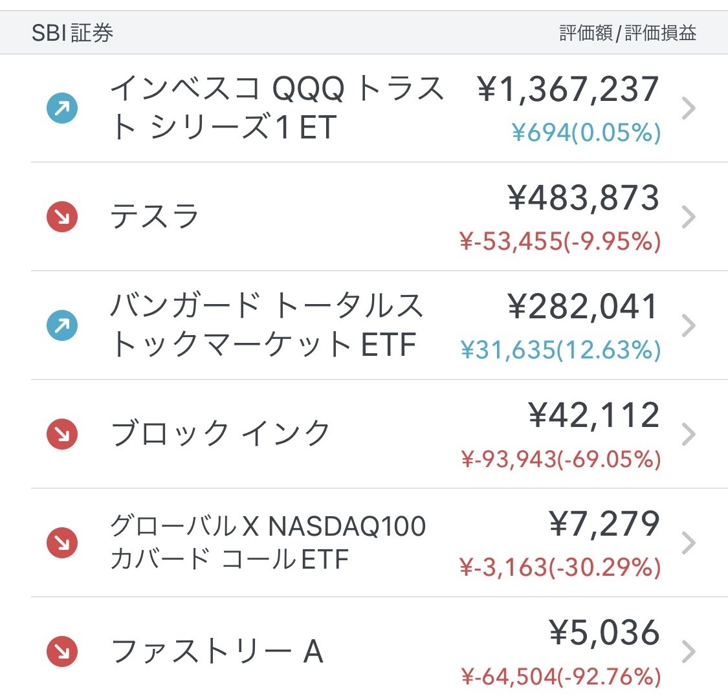Tap the SBI証券 section header
The width and height of the screenshot is (728, 700).
pos(72,33)
